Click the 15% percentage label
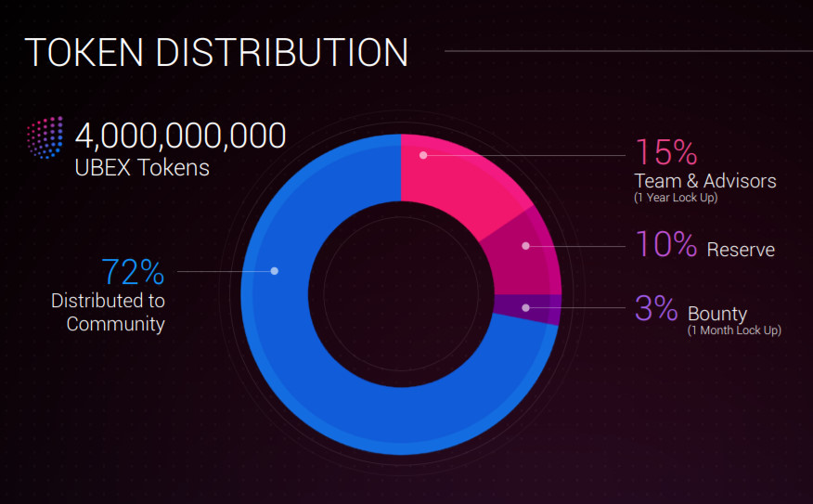 [666, 152]
